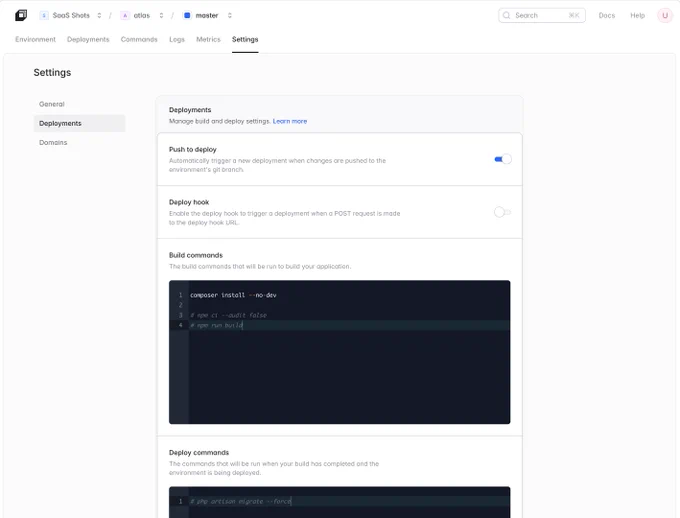Viewport: 680px width, 518px height.
Task: Open the Docs link
Action: click(x=607, y=16)
